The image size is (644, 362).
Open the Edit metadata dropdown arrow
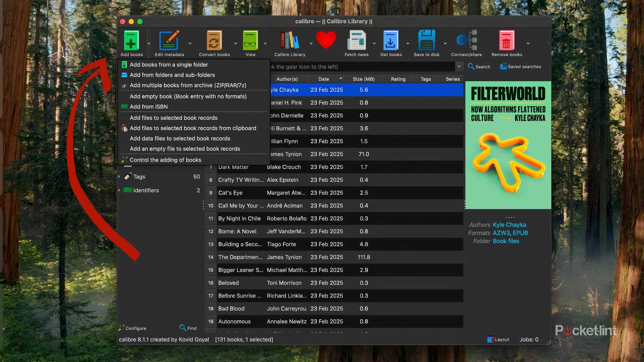pyautogui.click(x=190, y=43)
